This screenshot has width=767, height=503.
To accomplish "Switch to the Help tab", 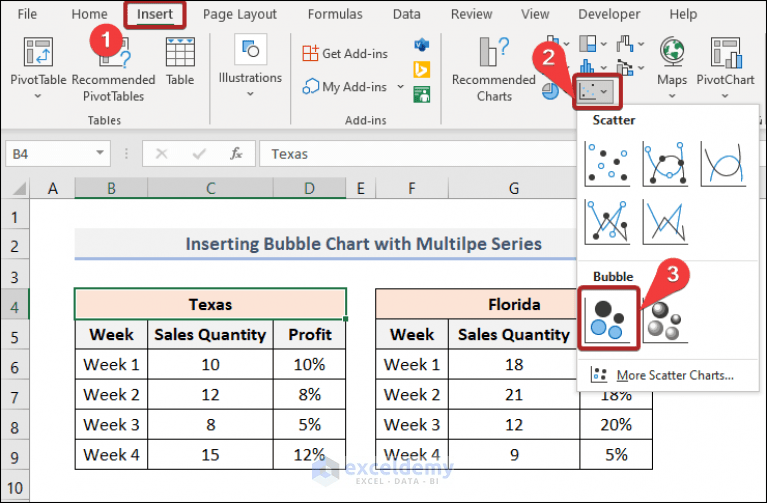I will tap(683, 14).
